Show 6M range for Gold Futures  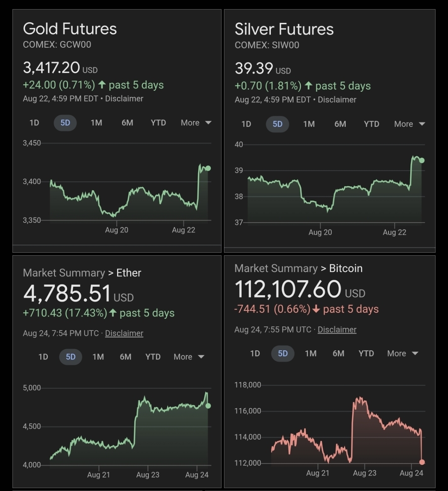[127, 123]
